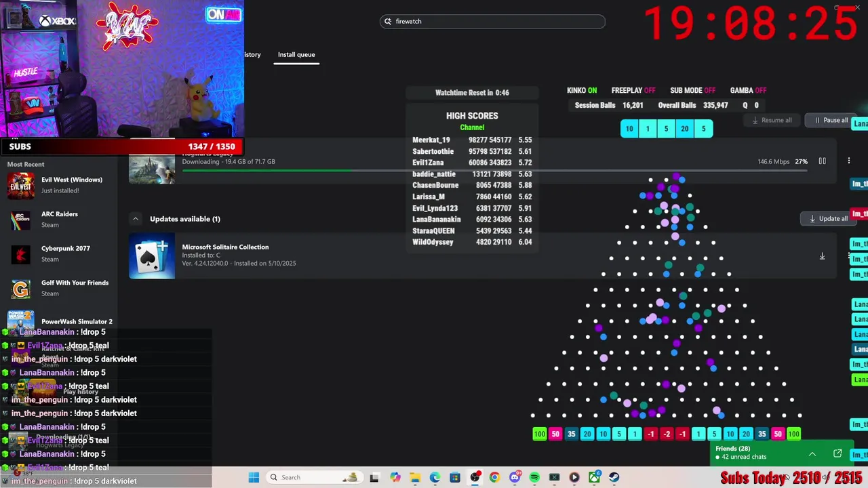Click the Update all button
This screenshot has width=868, height=488.
coord(828,219)
